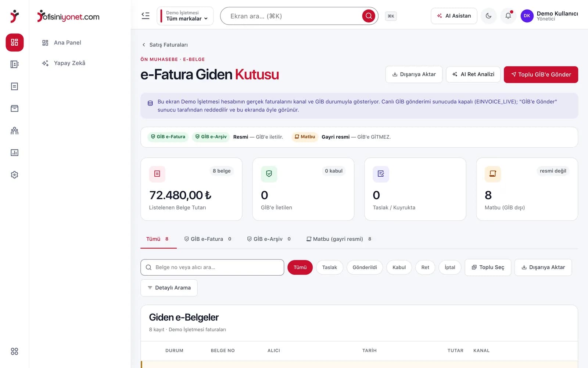The width and height of the screenshot is (588, 368).
Task: Click the red document icon on total card
Action: [157, 174]
